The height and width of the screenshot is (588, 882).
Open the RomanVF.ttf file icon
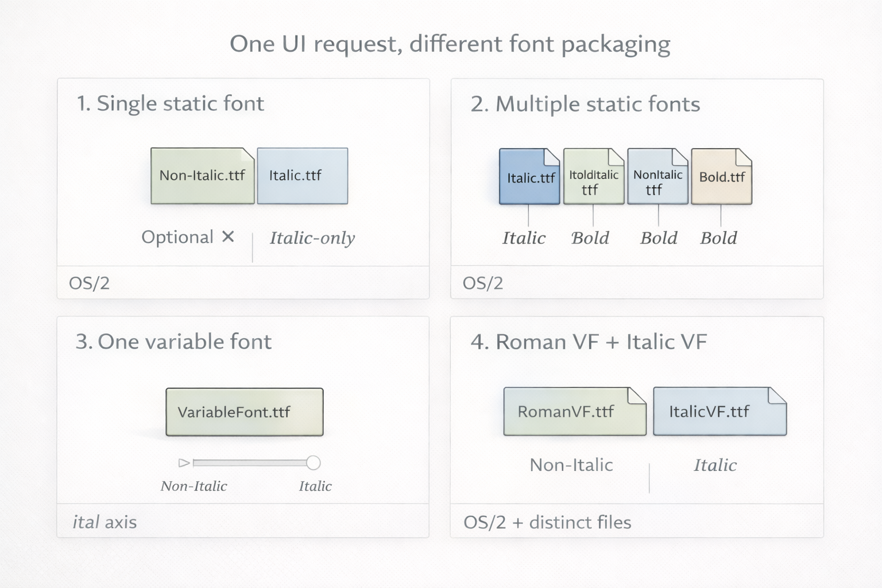click(574, 411)
